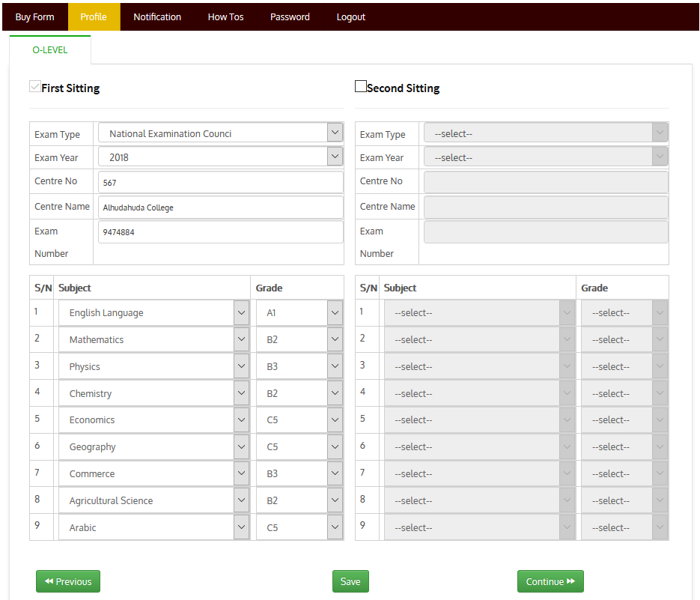700x600 pixels.
Task: Click the Save button
Action: pos(350,581)
